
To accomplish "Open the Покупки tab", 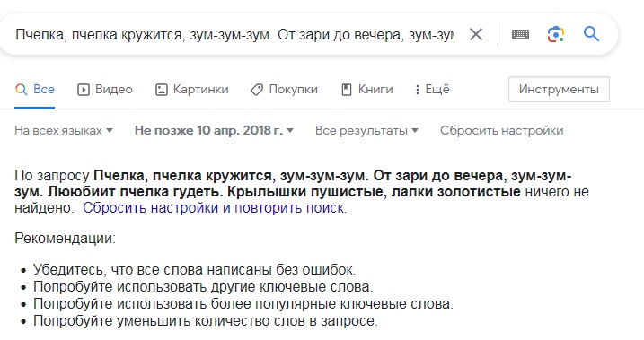I will pyautogui.click(x=284, y=90).
